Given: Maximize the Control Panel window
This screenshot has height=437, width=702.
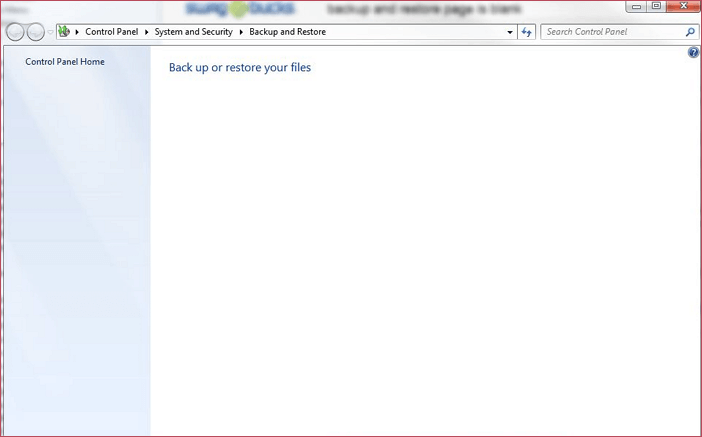Looking at the screenshot, I should click(x=656, y=6).
